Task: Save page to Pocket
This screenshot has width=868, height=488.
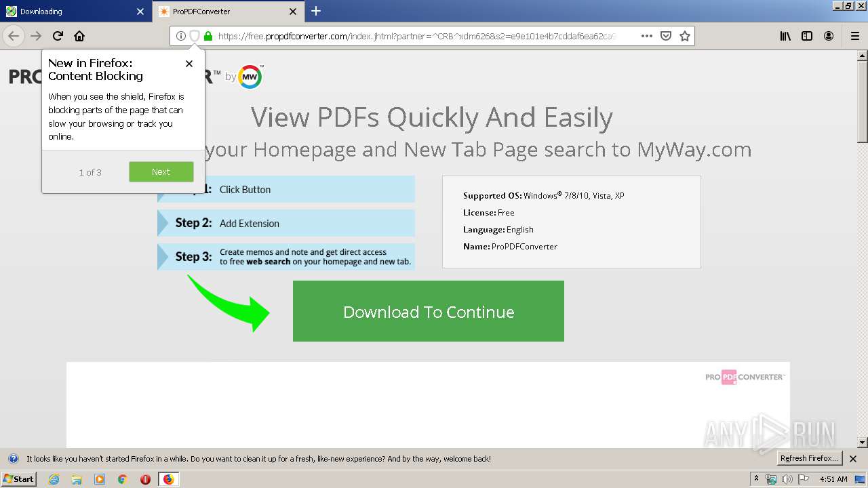Action: (666, 36)
